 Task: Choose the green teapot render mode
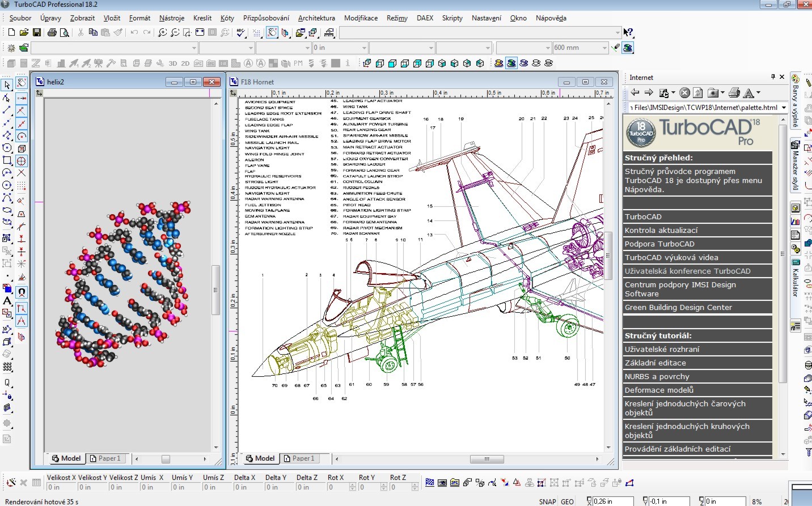pyautogui.click(x=511, y=63)
